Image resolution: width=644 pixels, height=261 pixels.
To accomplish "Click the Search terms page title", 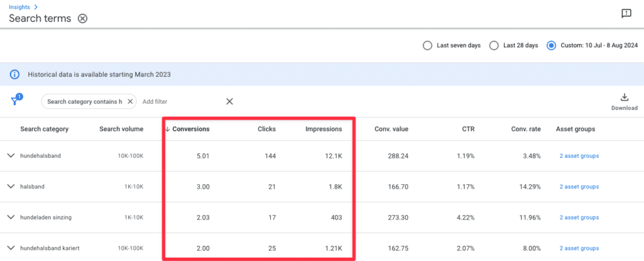I will 40,18.
